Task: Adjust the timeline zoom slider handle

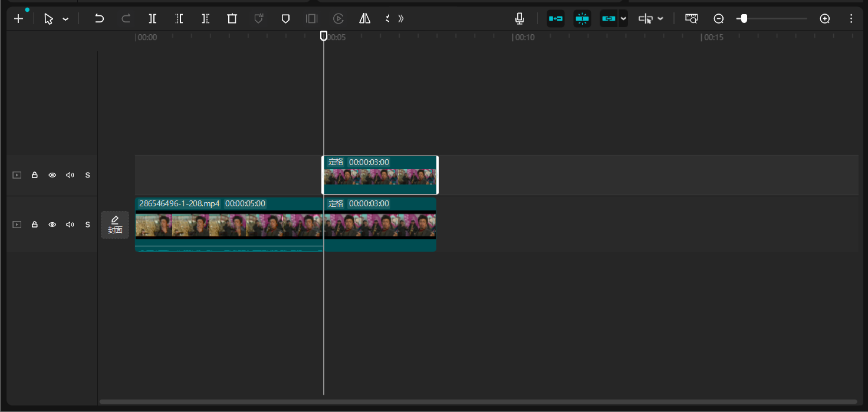Action: (x=744, y=19)
